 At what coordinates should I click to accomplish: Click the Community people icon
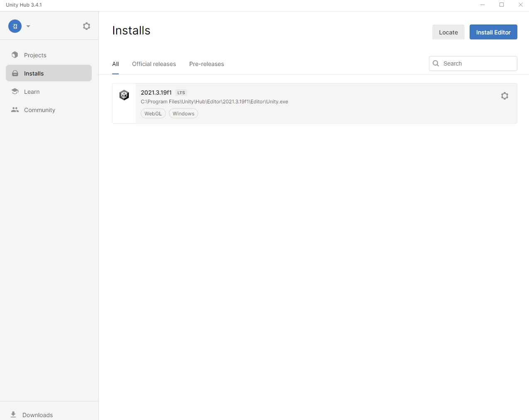point(15,110)
